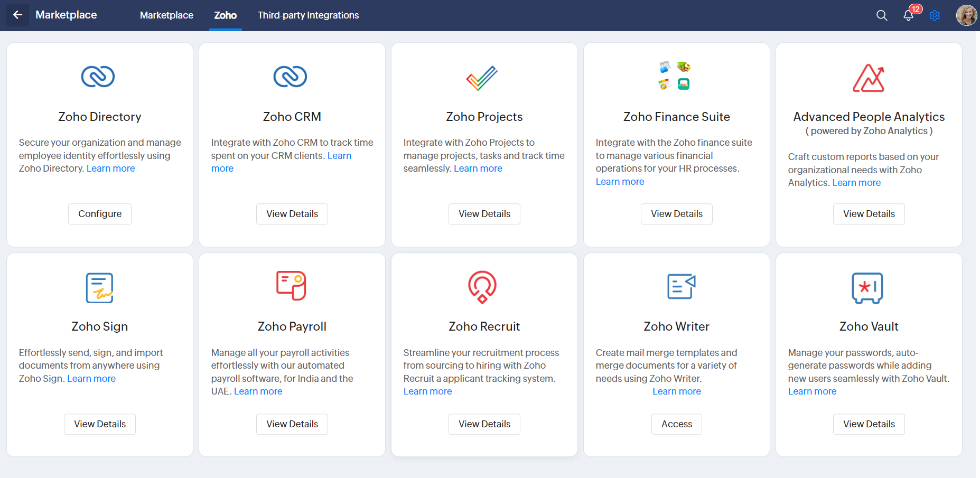Open Learn more link for Zoho Projects

(478, 168)
